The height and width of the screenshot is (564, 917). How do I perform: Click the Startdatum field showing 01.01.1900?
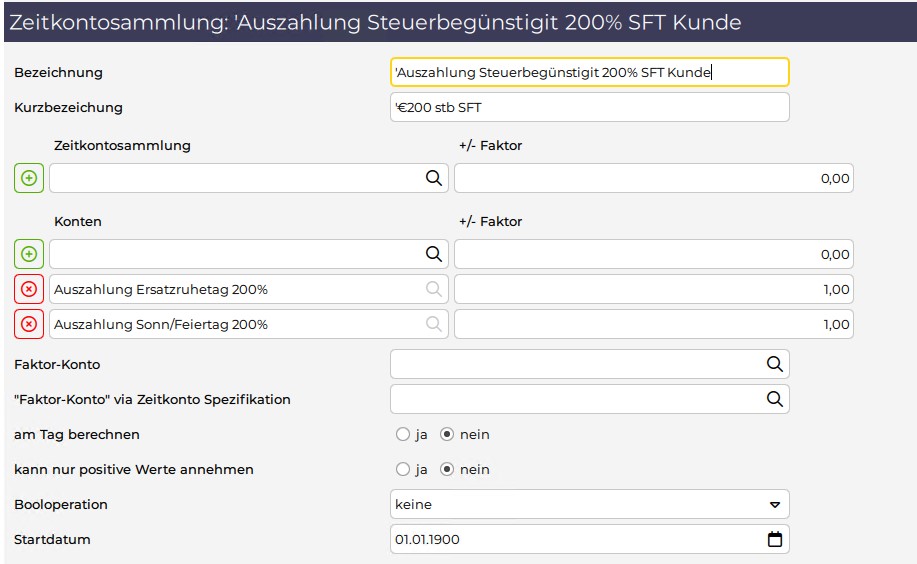click(x=590, y=539)
